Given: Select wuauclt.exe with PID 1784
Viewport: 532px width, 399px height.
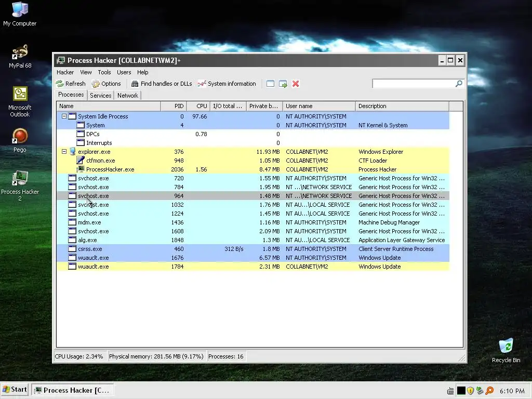Looking at the screenshot, I should 253,267.
